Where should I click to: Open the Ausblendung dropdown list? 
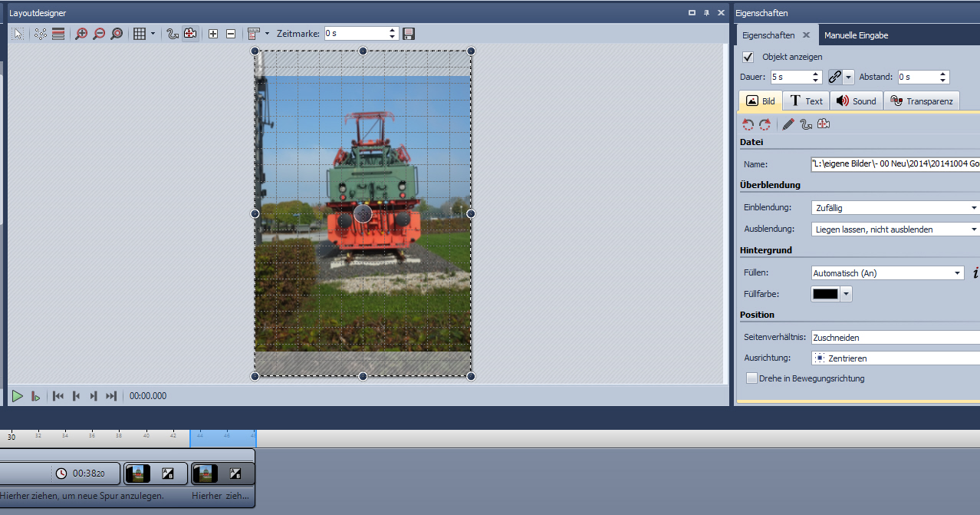(x=895, y=229)
